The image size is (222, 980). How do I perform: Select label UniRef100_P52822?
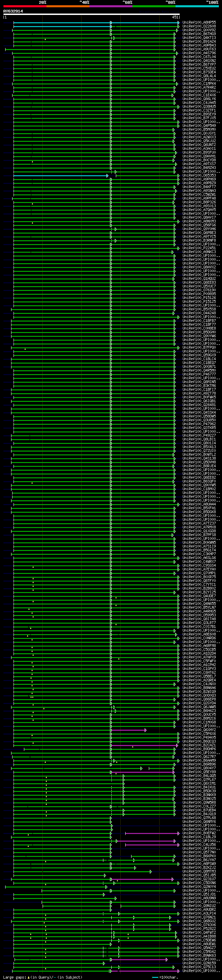(x=199, y=929)
